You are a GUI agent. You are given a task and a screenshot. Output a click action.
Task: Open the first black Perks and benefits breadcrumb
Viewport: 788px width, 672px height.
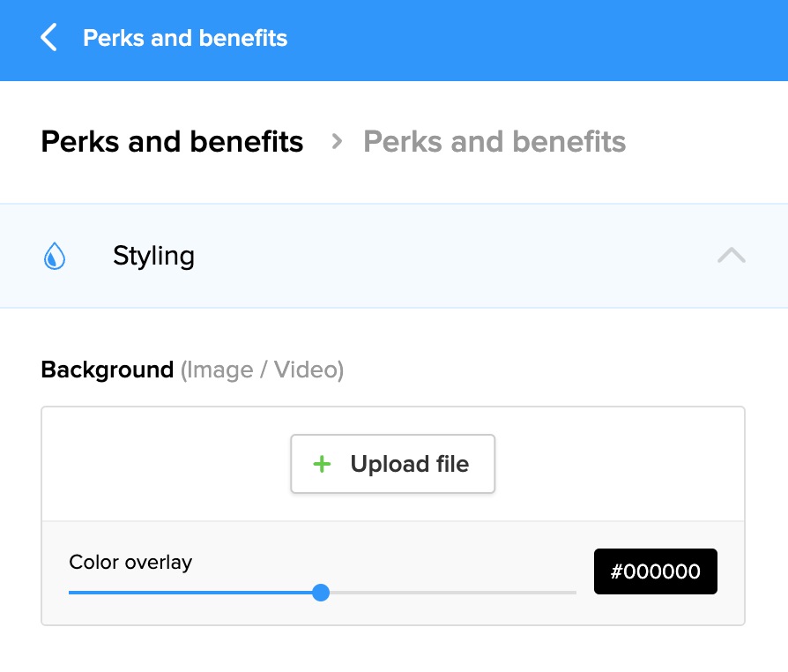[172, 141]
